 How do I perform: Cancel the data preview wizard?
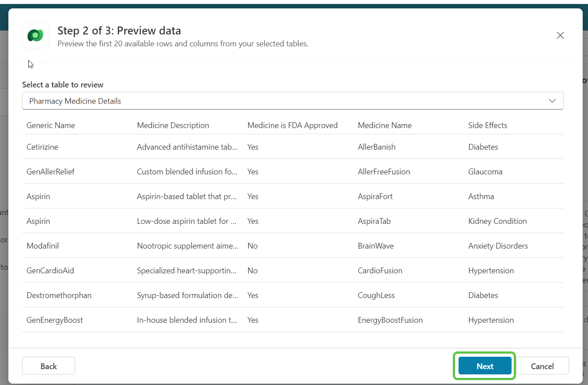pyautogui.click(x=542, y=366)
